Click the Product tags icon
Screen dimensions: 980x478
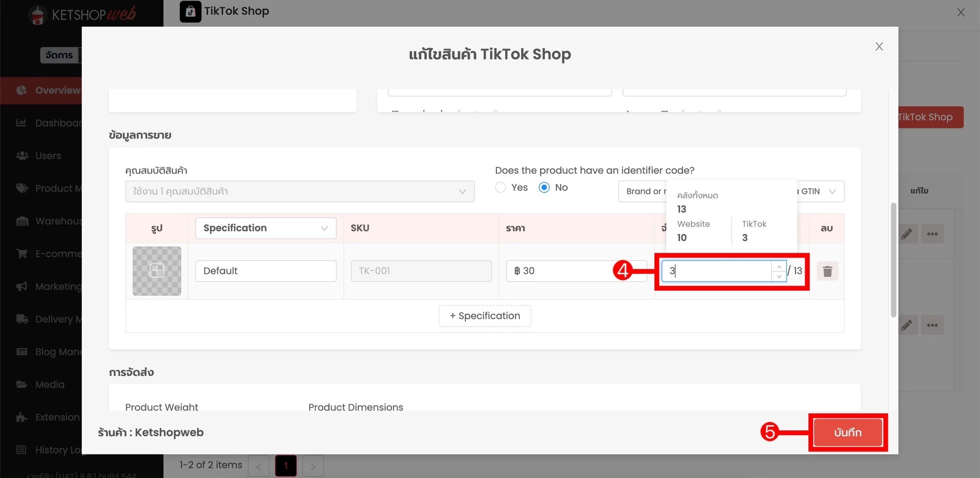pos(22,188)
